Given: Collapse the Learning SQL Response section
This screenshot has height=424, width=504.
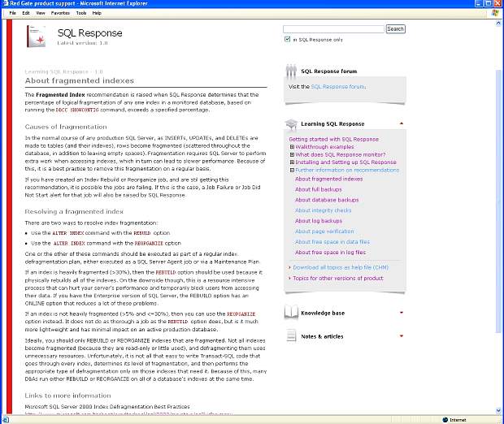Looking at the screenshot, I should (401, 123).
